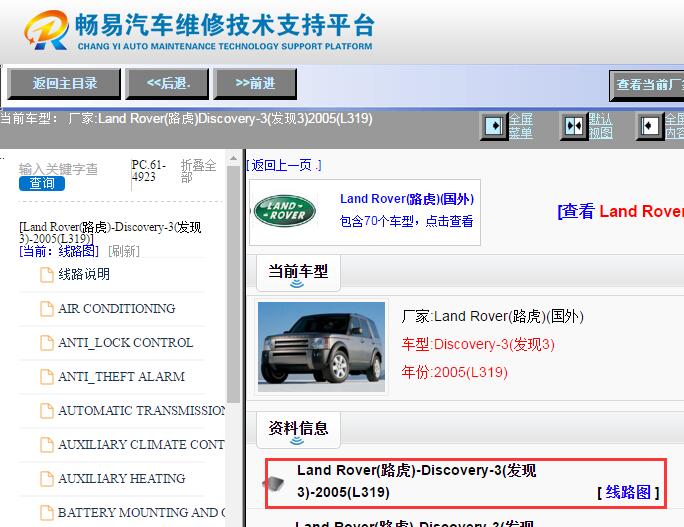Open the AUXILIARY CLIMATE CONT tree item
Screen dimensions: 684x527
[141, 445]
